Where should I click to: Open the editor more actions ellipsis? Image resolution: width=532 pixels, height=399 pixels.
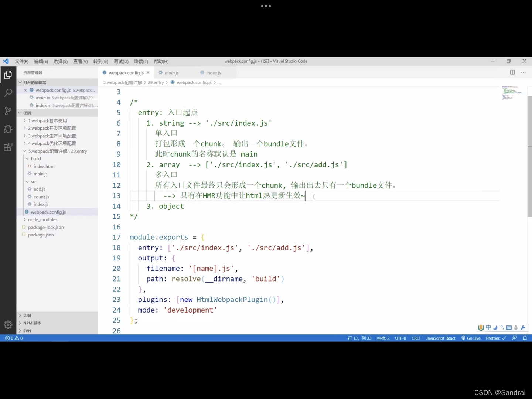tap(524, 72)
